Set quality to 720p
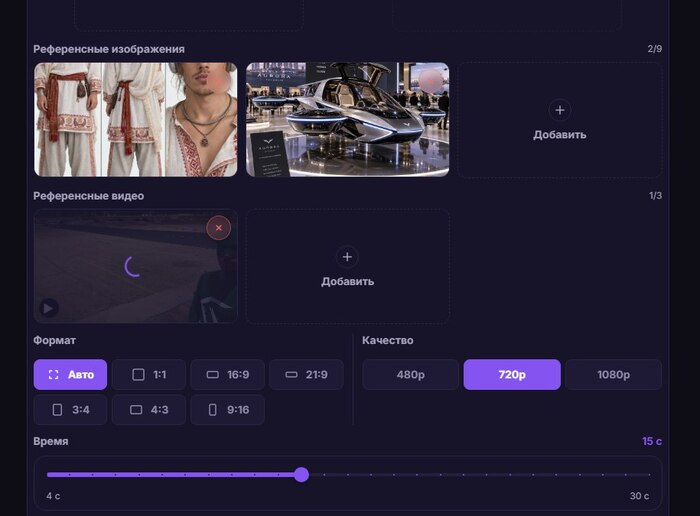Image resolution: width=700 pixels, height=516 pixels. (x=512, y=375)
